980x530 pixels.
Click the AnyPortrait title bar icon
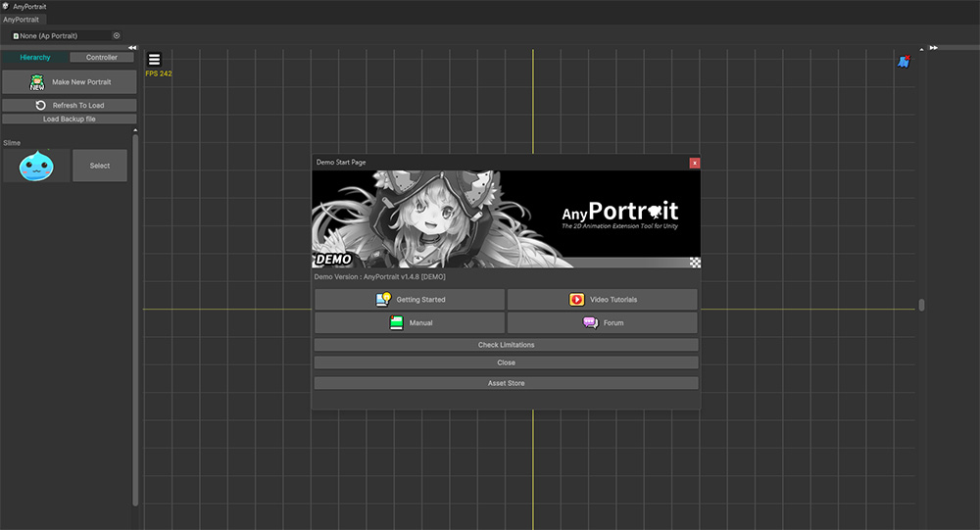[6, 6]
